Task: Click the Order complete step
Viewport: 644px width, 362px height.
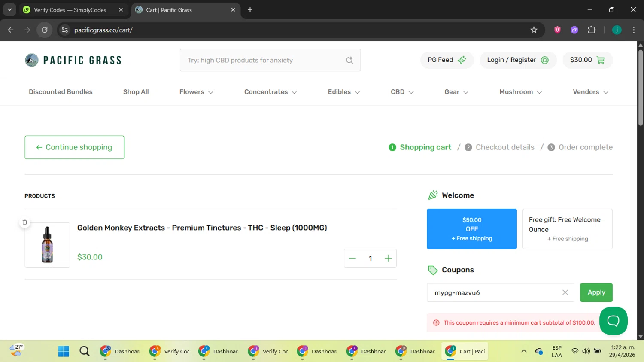Action: pos(580,147)
